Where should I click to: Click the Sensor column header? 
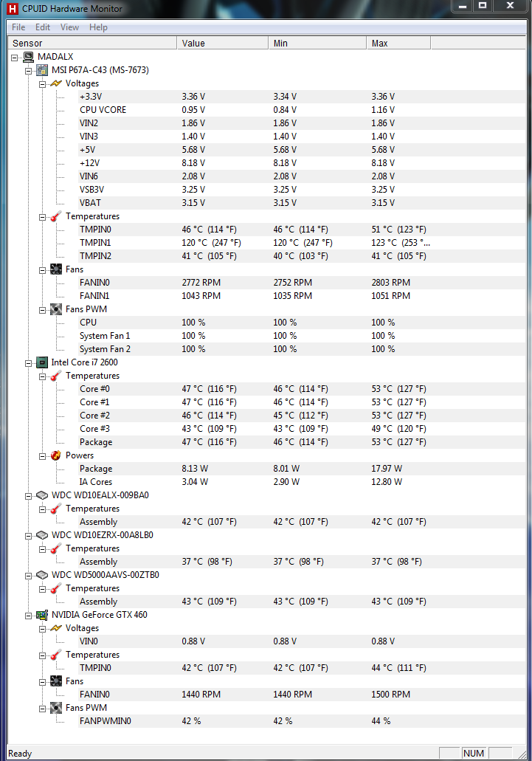click(93, 44)
